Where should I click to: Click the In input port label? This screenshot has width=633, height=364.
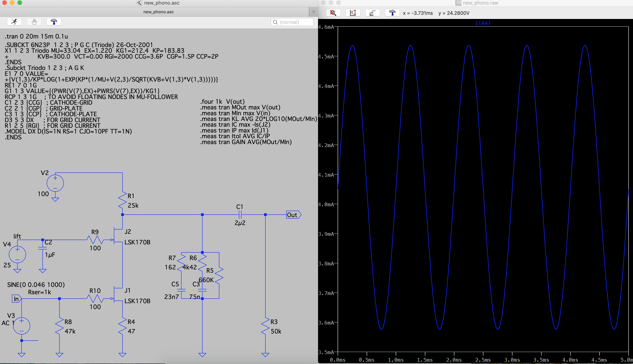[x=16, y=299]
